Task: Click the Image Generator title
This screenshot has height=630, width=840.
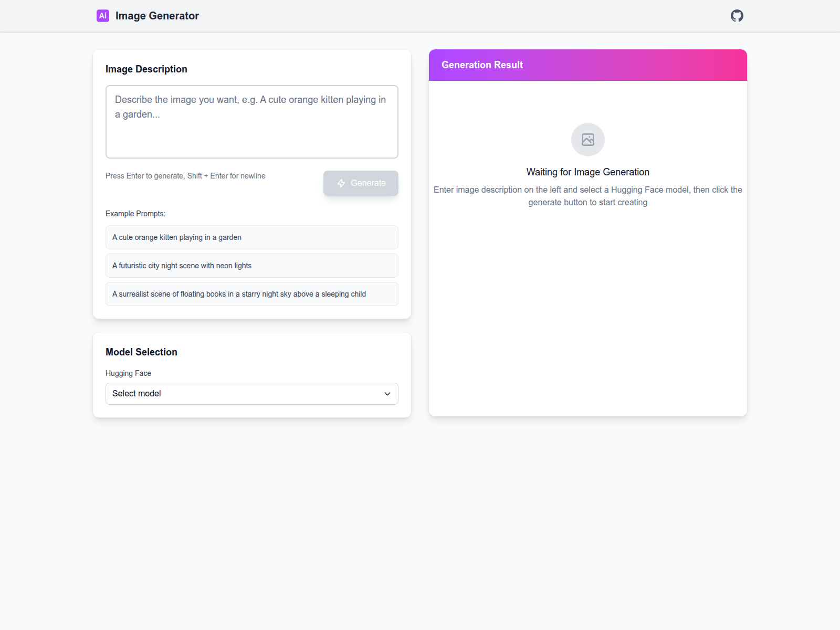Action: point(157,16)
